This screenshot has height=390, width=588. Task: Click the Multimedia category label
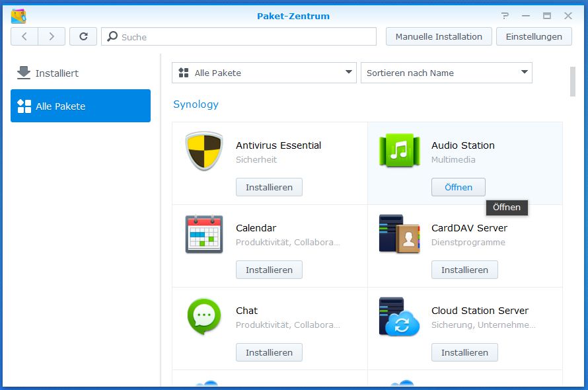coord(453,159)
